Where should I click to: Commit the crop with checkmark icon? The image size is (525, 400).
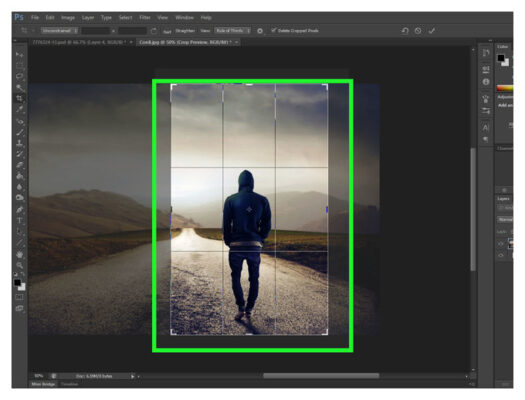432,31
